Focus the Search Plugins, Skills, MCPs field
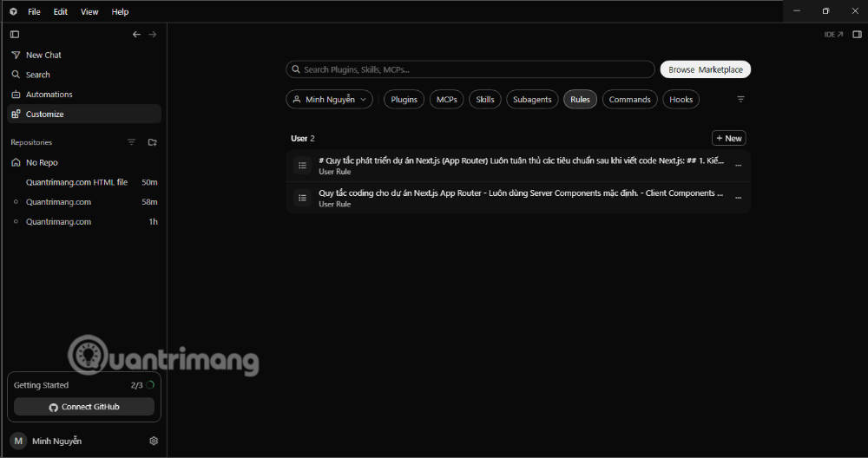Viewport: 868px width, 458px height. (470, 69)
